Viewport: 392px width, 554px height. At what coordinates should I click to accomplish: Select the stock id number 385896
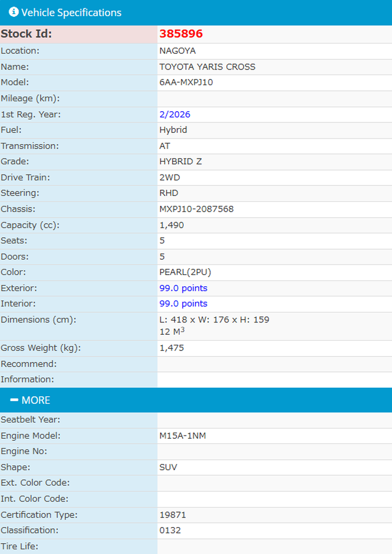pos(181,33)
